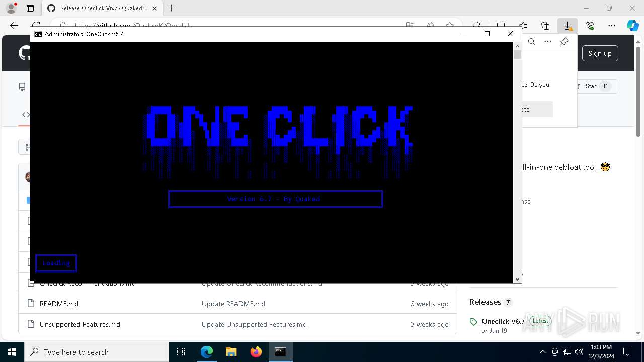Select the command prompt taskbar icon
644x362 pixels.
[280, 352]
